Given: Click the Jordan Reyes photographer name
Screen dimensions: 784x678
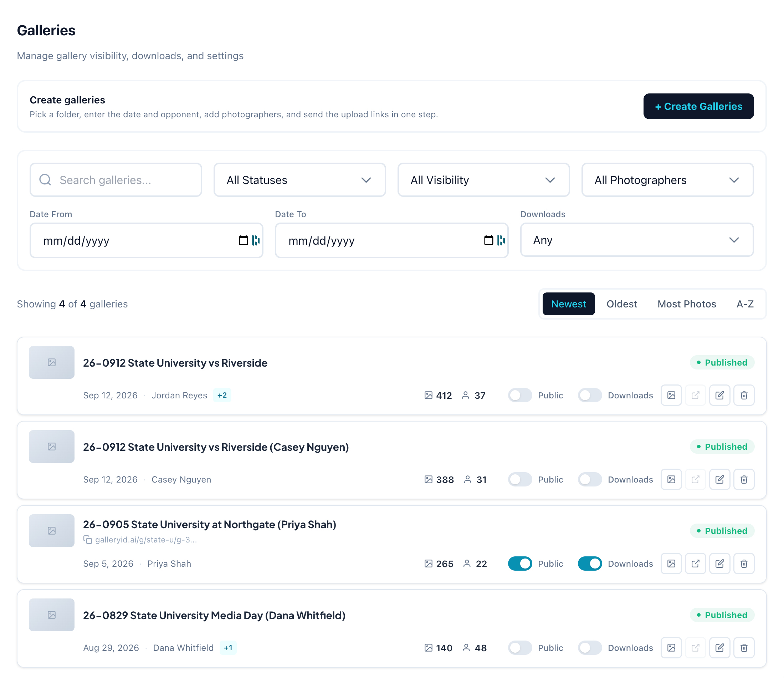Looking at the screenshot, I should (179, 395).
